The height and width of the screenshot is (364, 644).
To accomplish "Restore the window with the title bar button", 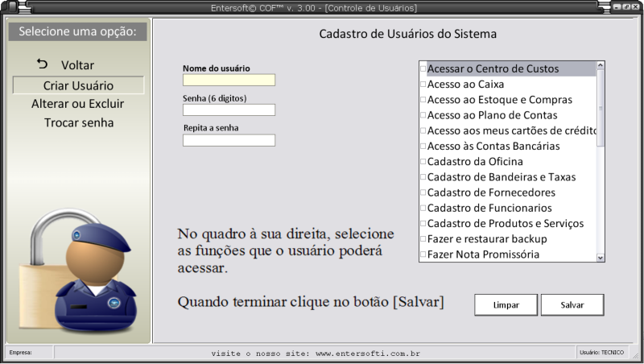I will coord(626,7).
